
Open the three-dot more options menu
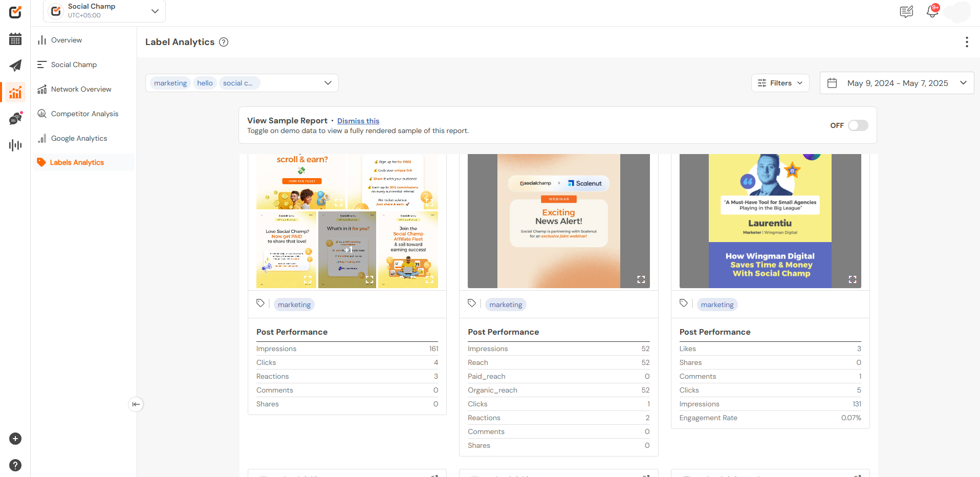click(x=967, y=42)
